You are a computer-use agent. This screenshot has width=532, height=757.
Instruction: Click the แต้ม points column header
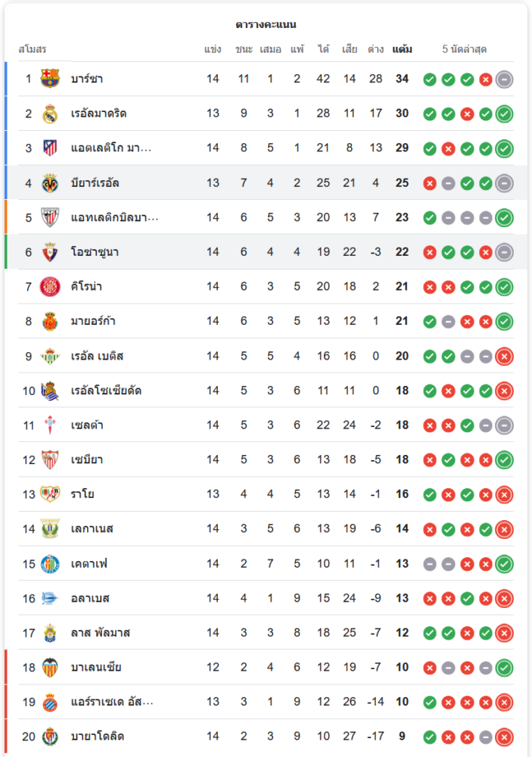[x=402, y=49]
